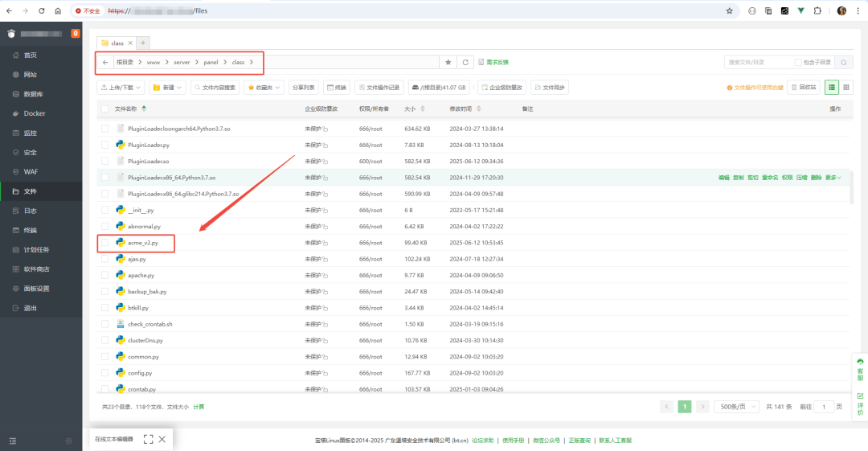Open 回收站 recycle bin
The width and height of the screenshot is (868, 451).
pos(803,88)
